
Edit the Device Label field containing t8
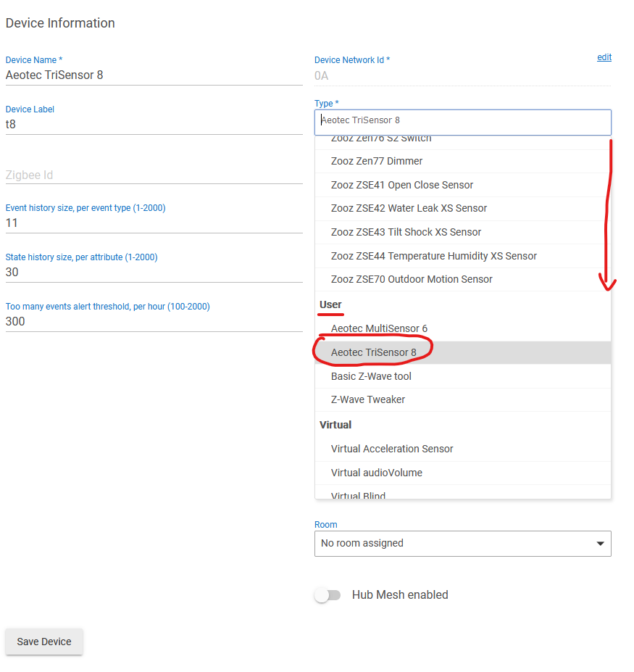pos(154,125)
